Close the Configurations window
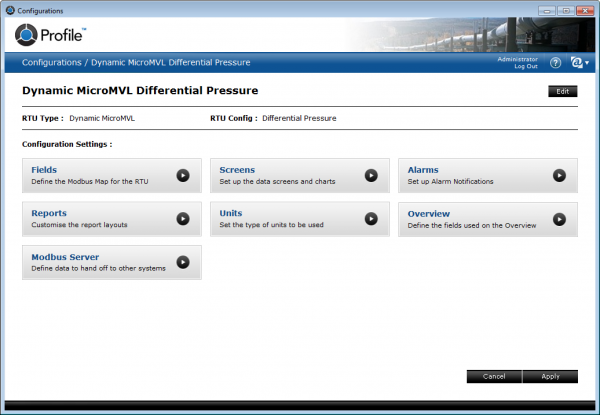Screen dimensions: 600x415 pos(585,11)
